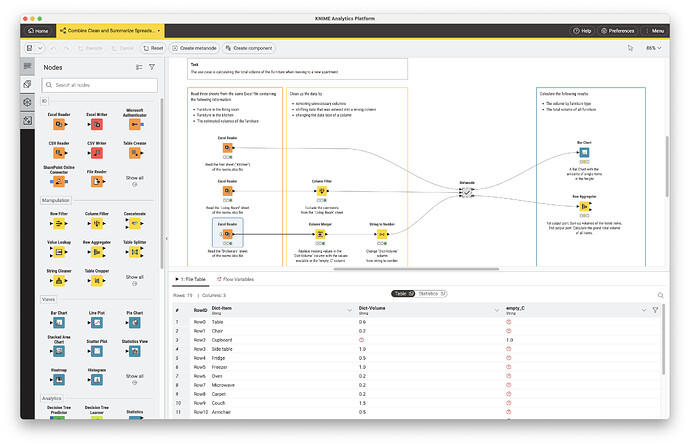This screenshot has height=446, width=690.
Task: Select the Pie Chart node
Action: (135, 323)
